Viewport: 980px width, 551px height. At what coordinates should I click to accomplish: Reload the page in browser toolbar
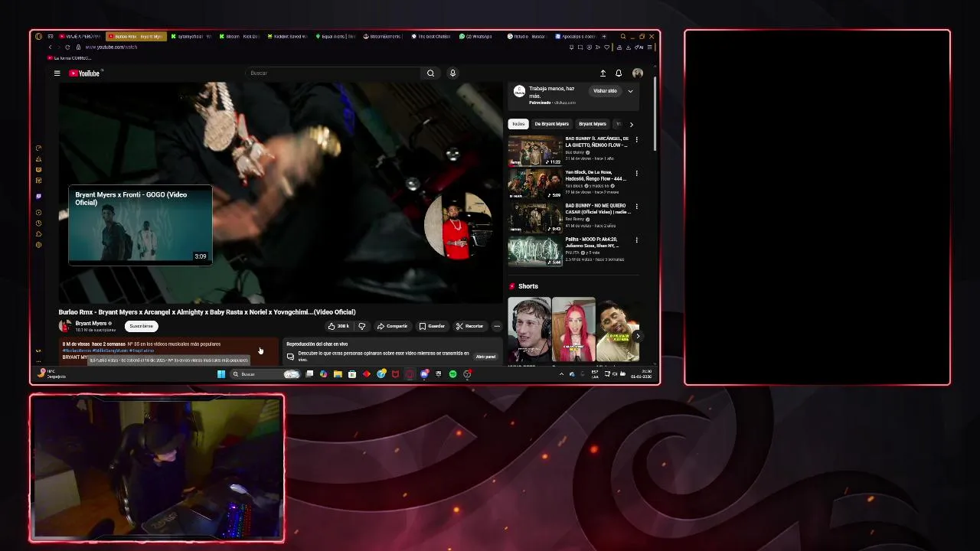[x=67, y=47]
